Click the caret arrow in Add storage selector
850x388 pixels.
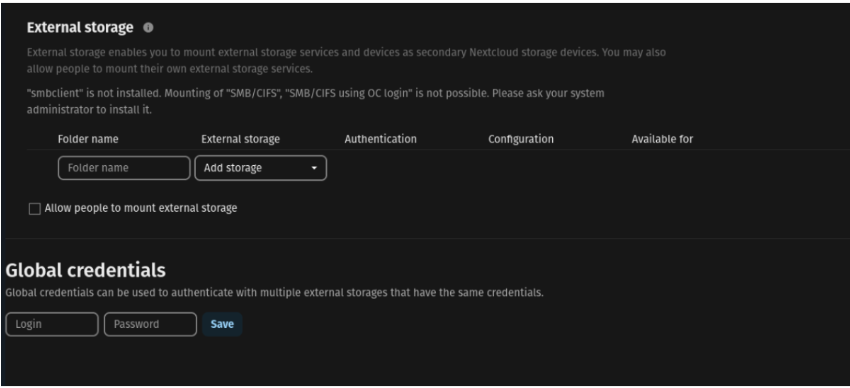[x=314, y=169]
